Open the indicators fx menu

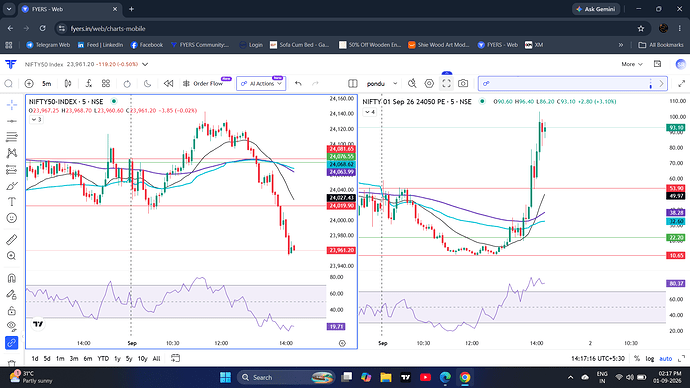pyautogui.click(x=88, y=84)
